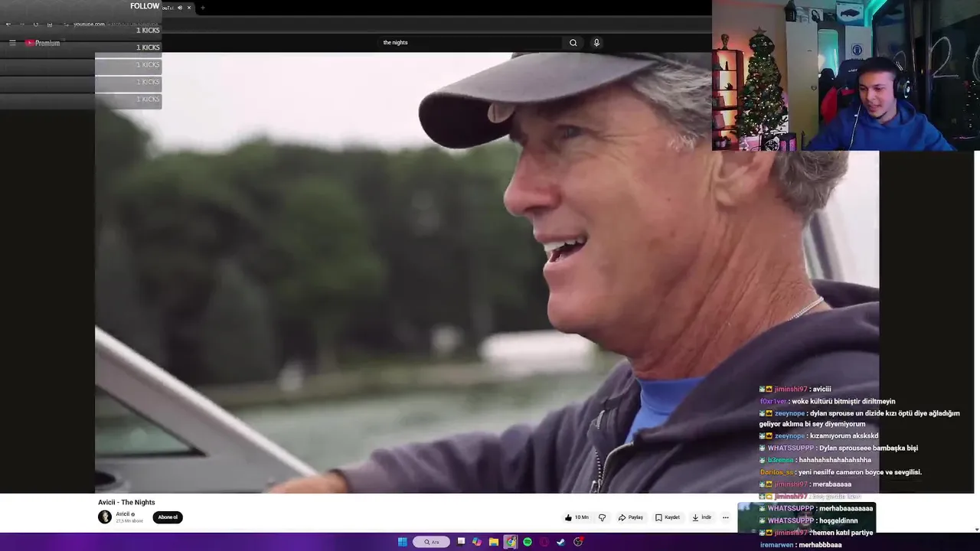Launch Copilot from the taskbar
This screenshot has height=551, width=980.
[x=477, y=542]
